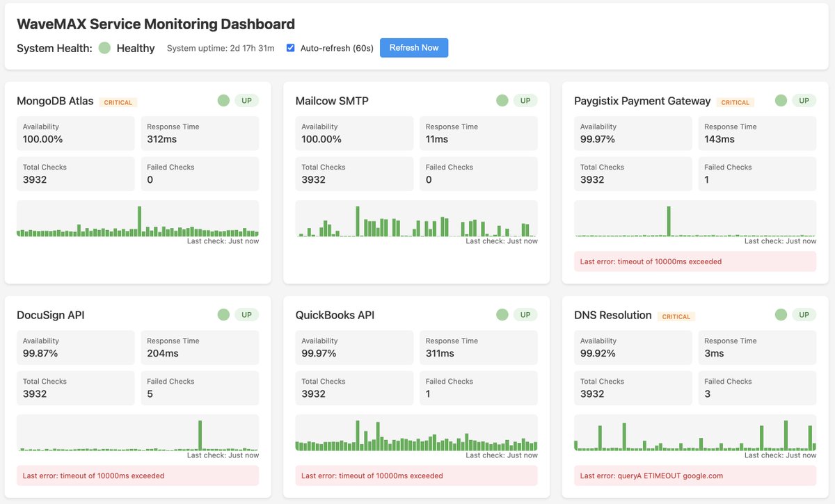Screen dimensions: 835x504
Task: Click the Refresh Now button
Action: (x=414, y=48)
